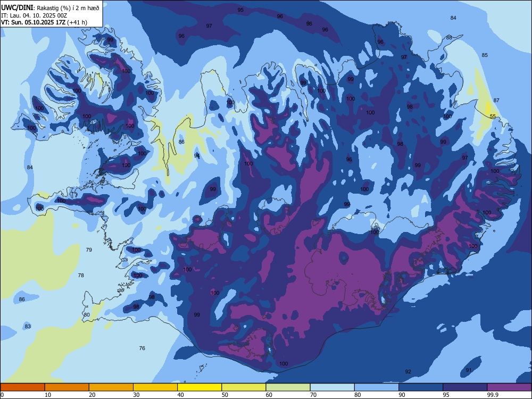532x399 pixels.
Task: Click the '78' value in the western bay
Action: coord(81,276)
